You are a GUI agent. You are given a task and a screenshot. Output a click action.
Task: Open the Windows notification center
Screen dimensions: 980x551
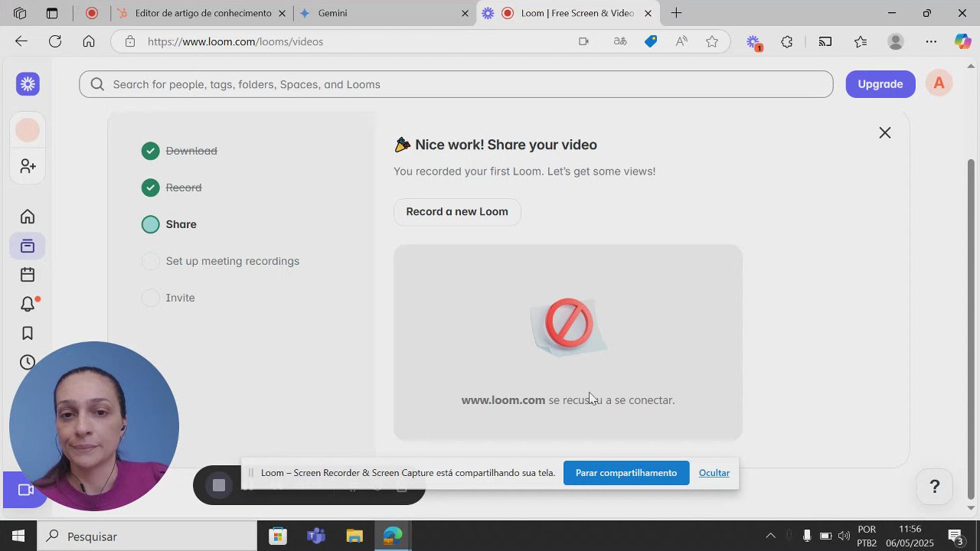click(955, 536)
